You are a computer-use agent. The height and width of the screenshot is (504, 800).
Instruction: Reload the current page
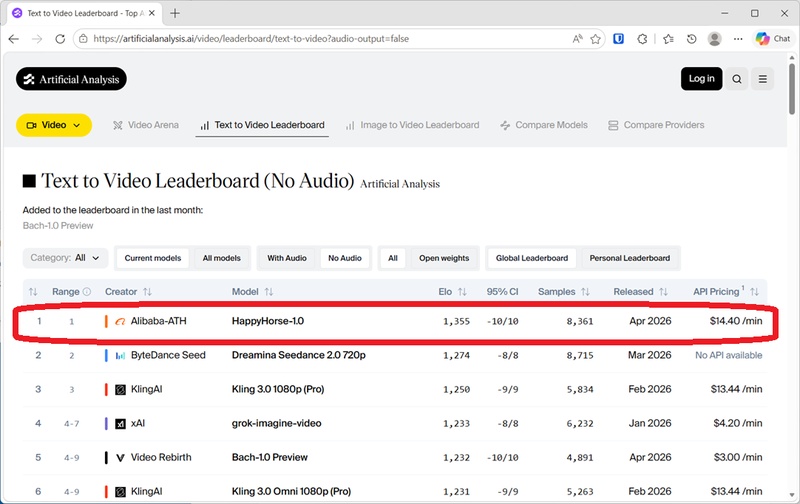60,39
